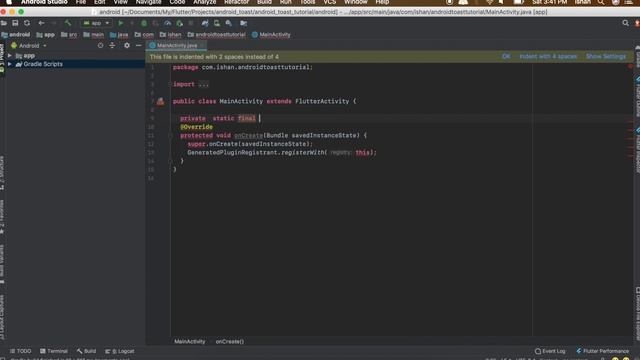
Task: Expand the app tree node
Action: coord(9,56)
